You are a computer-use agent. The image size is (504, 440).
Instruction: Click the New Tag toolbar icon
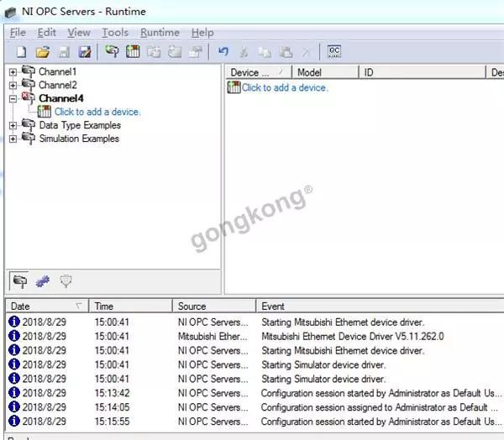tap(175, 52)
